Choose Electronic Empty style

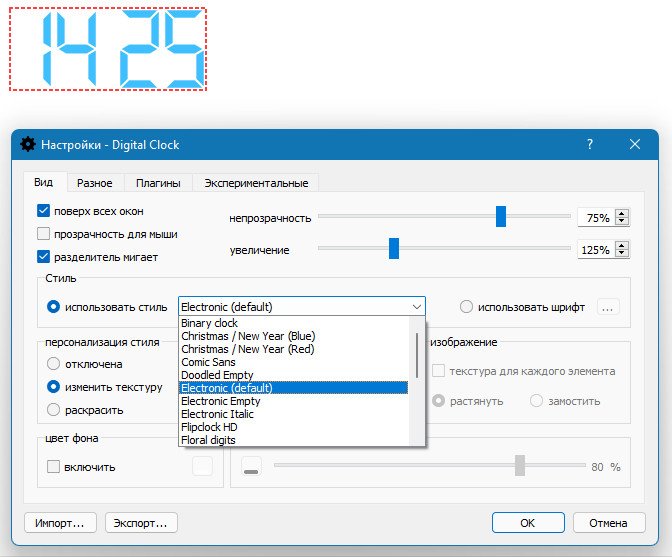coord(294,401)
